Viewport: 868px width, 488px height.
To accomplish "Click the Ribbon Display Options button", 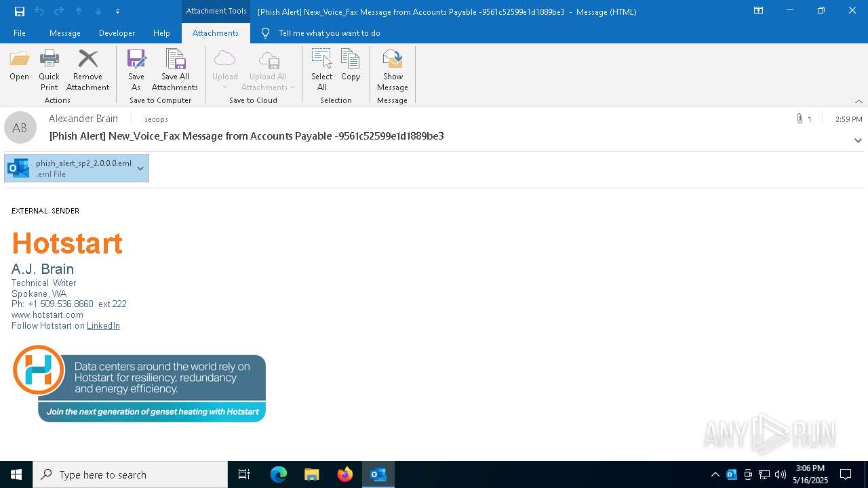I will (x=759, y=11).
